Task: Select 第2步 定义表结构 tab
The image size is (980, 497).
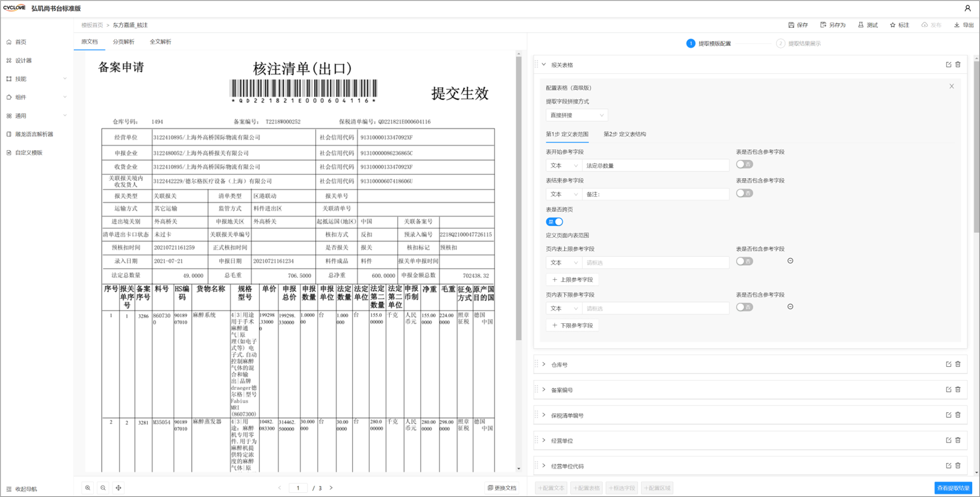Action: click(x=625, y=134)
